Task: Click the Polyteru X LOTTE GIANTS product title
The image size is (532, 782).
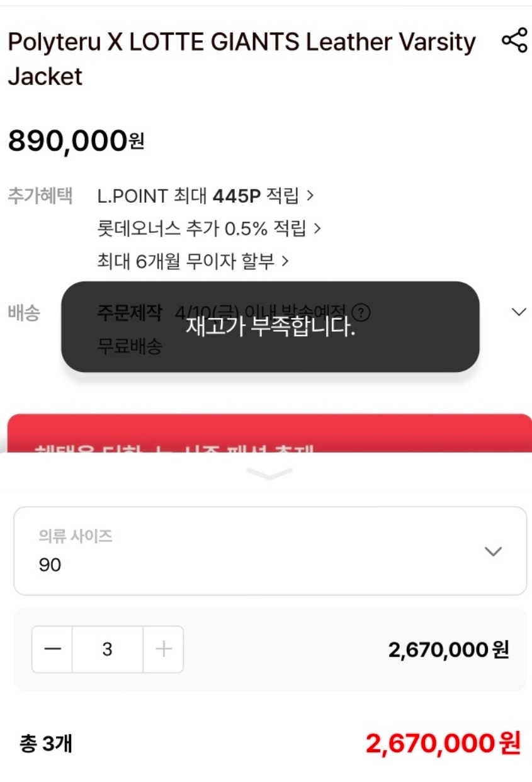Action: click(x=241, y=59)
